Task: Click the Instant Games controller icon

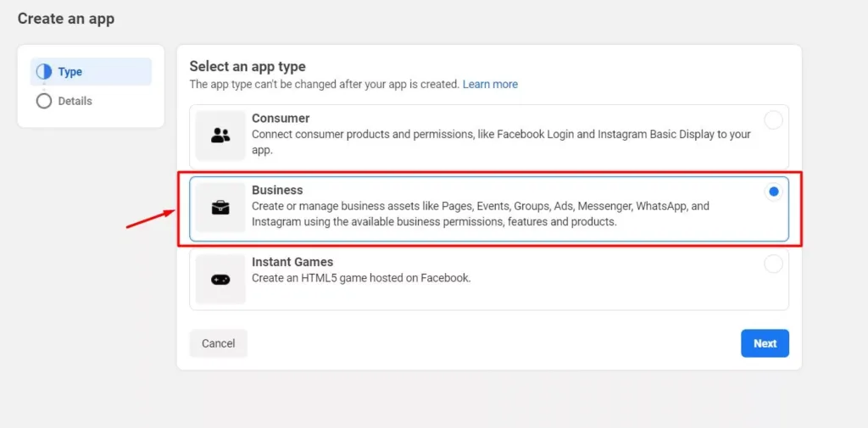Action: pos(220,280)
